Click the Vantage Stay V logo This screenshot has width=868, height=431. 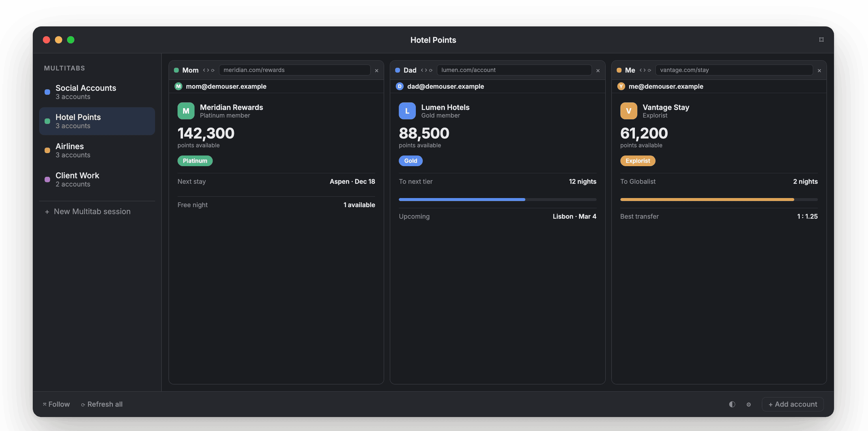629,111
